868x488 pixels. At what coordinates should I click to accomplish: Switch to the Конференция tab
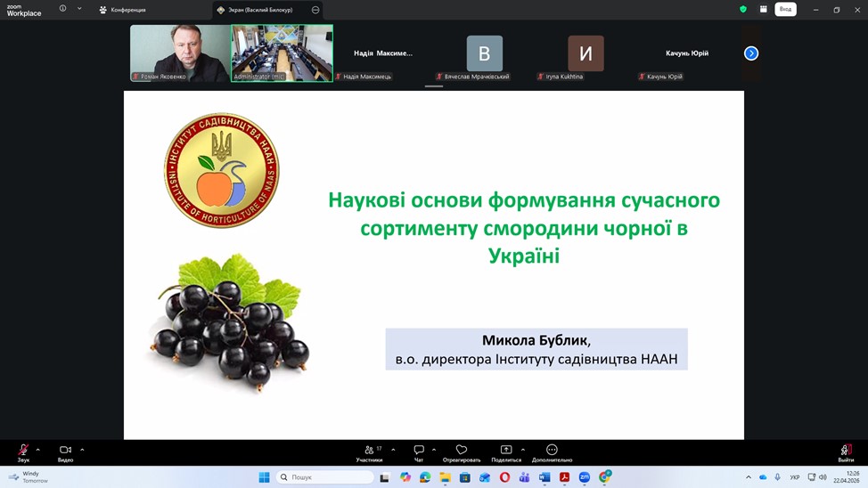(x=123, y=10)
